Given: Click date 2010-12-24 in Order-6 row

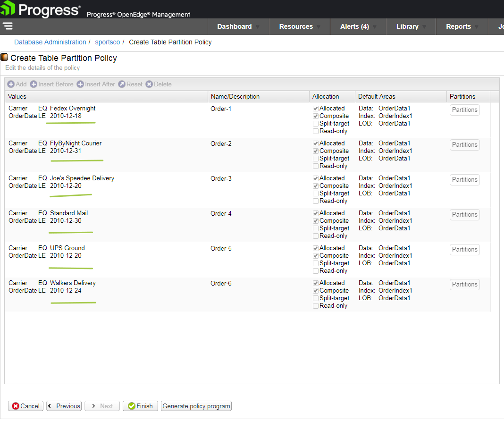Looking at the screenshot, I should click(66, 291).
